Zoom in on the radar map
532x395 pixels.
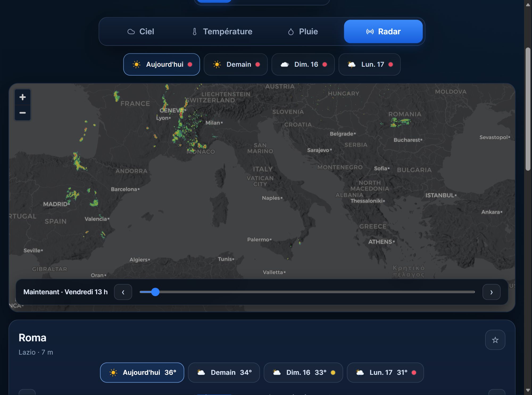click(23, 97)
